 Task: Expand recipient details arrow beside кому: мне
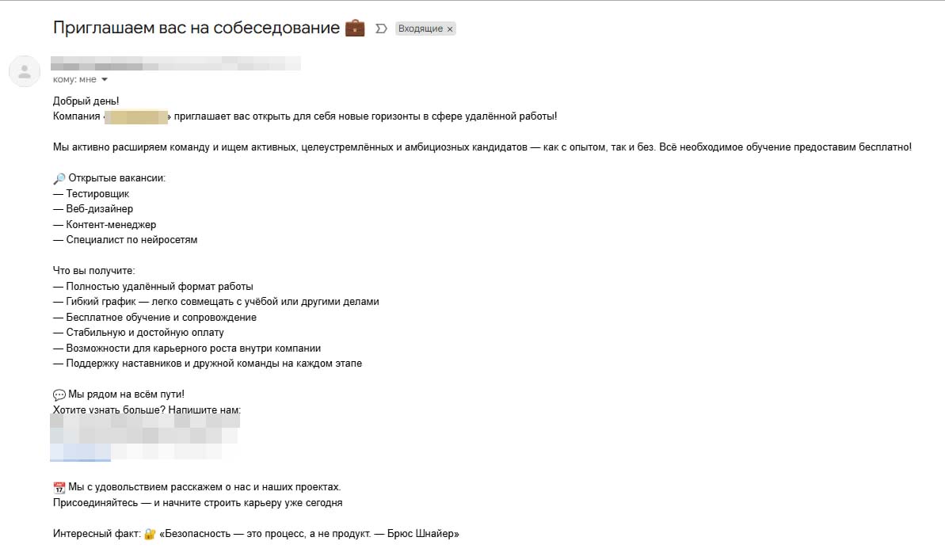[105, 79]
